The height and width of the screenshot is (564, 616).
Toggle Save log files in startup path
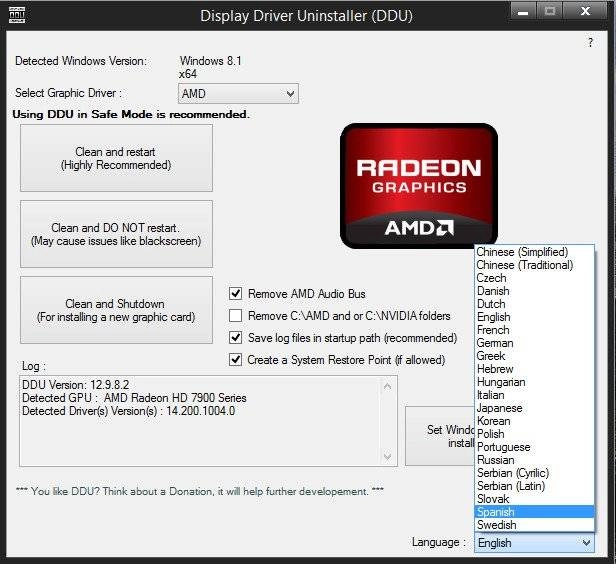point(235,337)
